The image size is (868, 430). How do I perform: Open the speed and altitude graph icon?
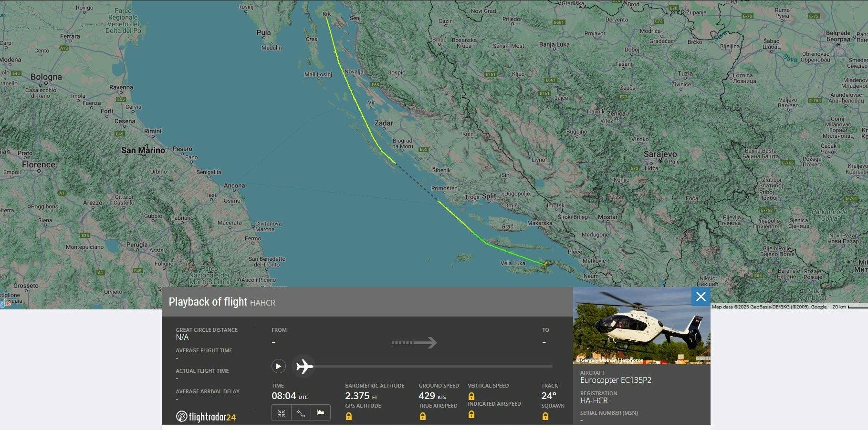click(321, 413)
